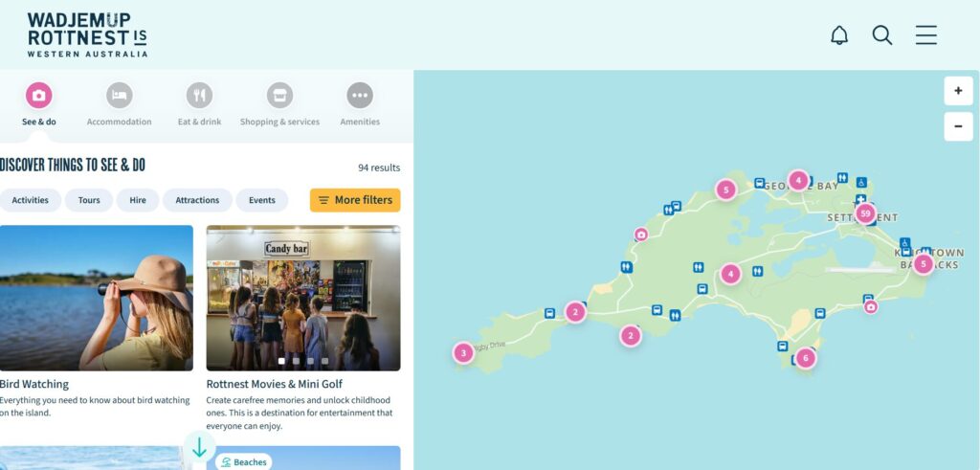Select the Accommodation bed icon
980x470 pixels.
coord(120,96)
